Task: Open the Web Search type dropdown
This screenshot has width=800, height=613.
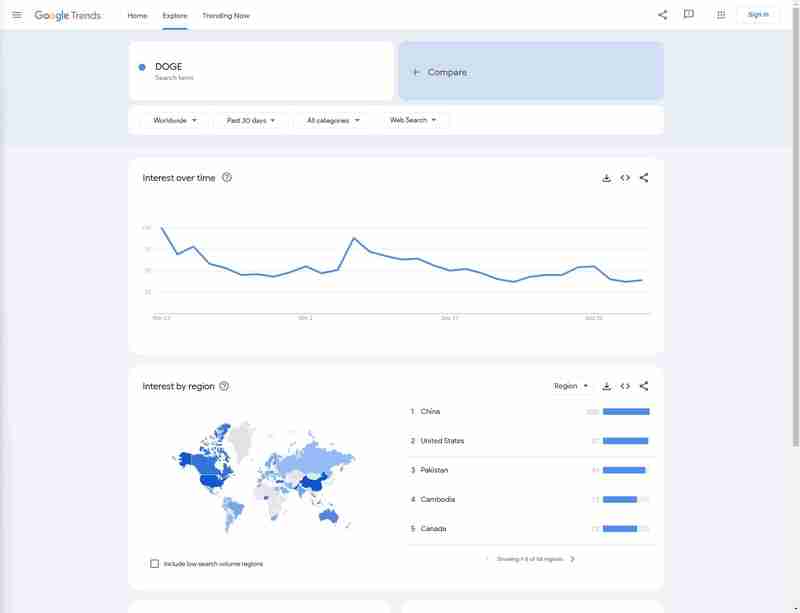Action: point(413,120)
